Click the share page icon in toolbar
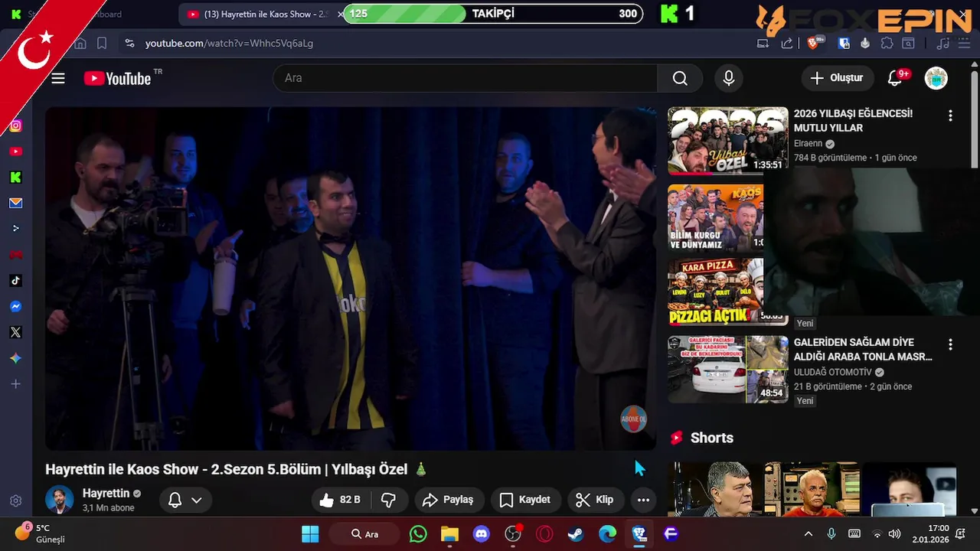This screenshot has height=551, width=980. point(786,43)
